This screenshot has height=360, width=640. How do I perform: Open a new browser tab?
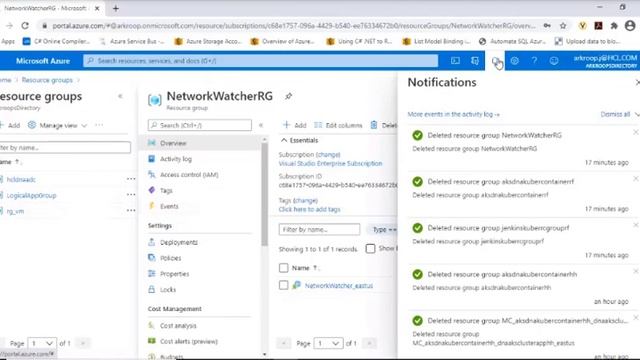(x=116, y=8)
